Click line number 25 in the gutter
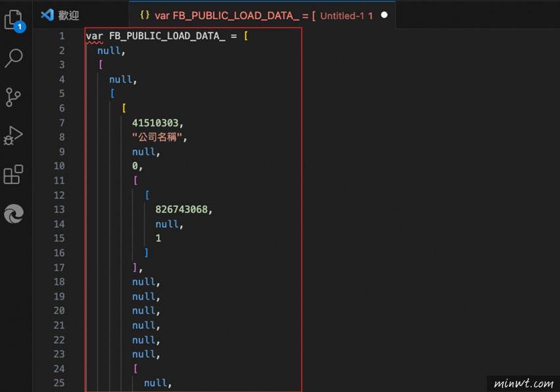560x392 pixels. (x=59, y=383)
